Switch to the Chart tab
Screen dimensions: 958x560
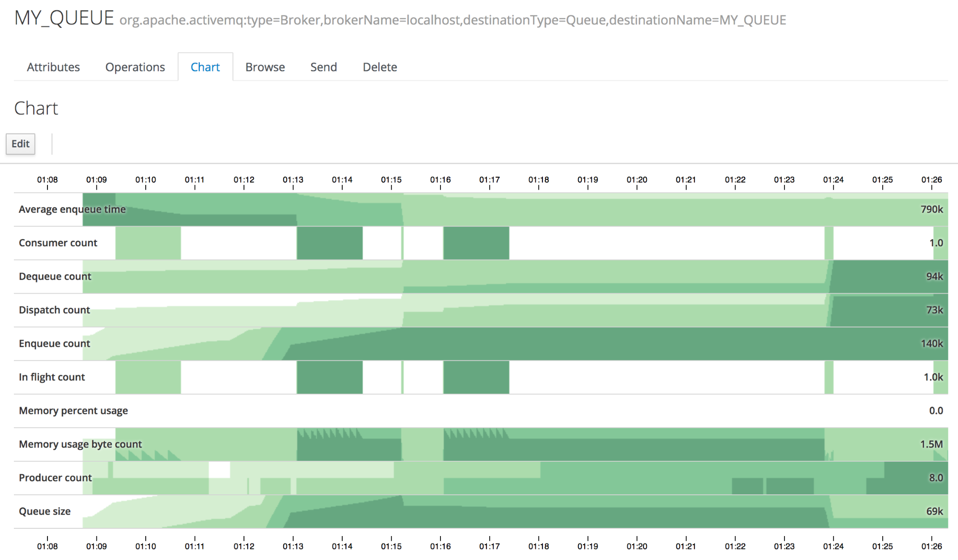coord(205,67)
